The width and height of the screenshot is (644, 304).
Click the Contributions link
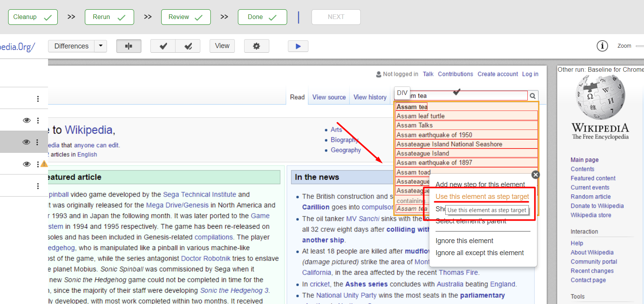tap(455, 74)
